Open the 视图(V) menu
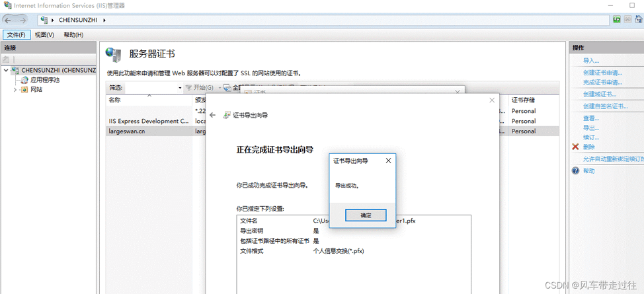Viewport: 644px width, 294px height. [44, 35]
